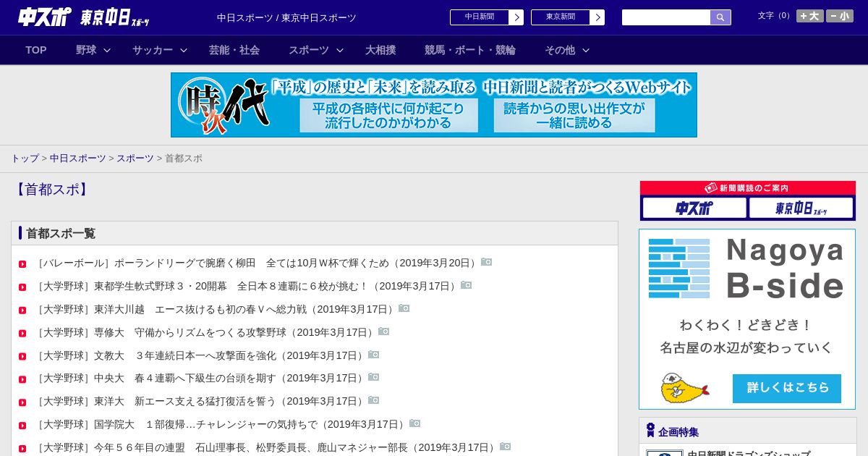Click the Chunichi Sports logo (中スポ)
Image resolution: width=868 pixels, height=456 pixels.
tap(45, 17)
